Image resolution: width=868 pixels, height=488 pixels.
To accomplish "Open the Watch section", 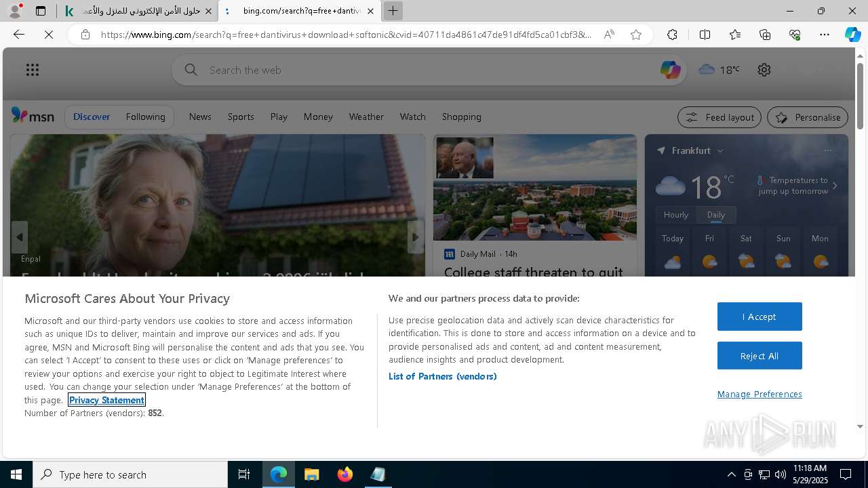I will [412, 117].
